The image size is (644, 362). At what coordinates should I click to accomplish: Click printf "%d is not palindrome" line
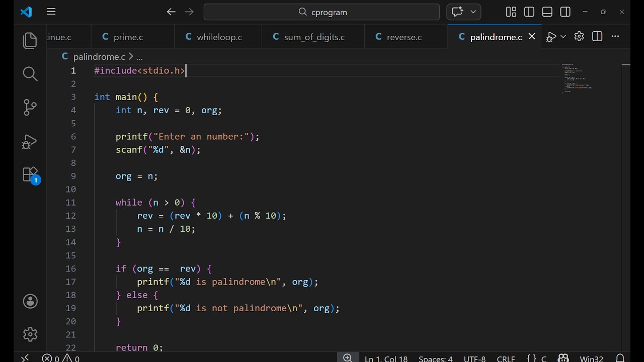click(x=238, y=308)
